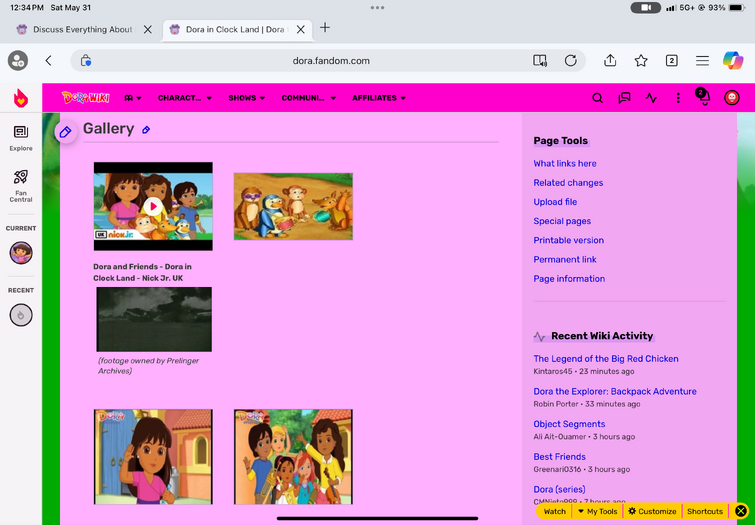The image size is (755, 525).
Task: Open new tab with the plus button
Action: [x=325, y=28]
